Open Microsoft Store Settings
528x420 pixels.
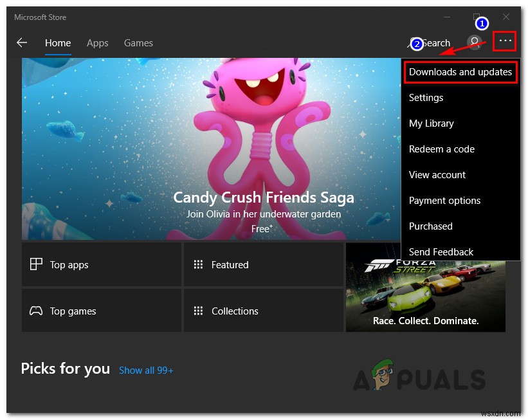point(426,98)
